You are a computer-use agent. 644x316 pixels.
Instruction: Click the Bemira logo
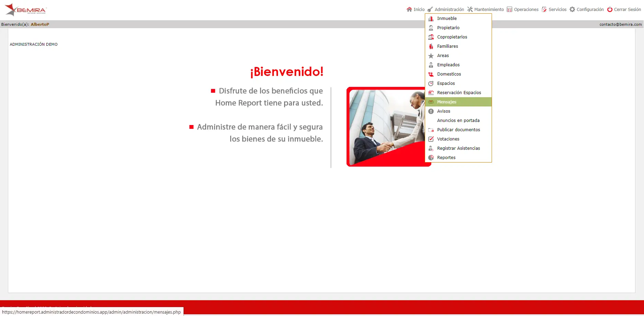pos(26,10)
